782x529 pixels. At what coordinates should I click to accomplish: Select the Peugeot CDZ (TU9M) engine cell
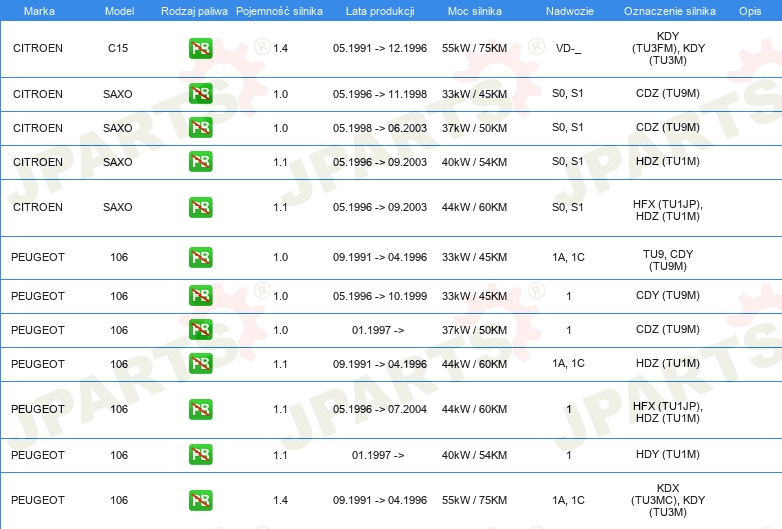(668, 329)
